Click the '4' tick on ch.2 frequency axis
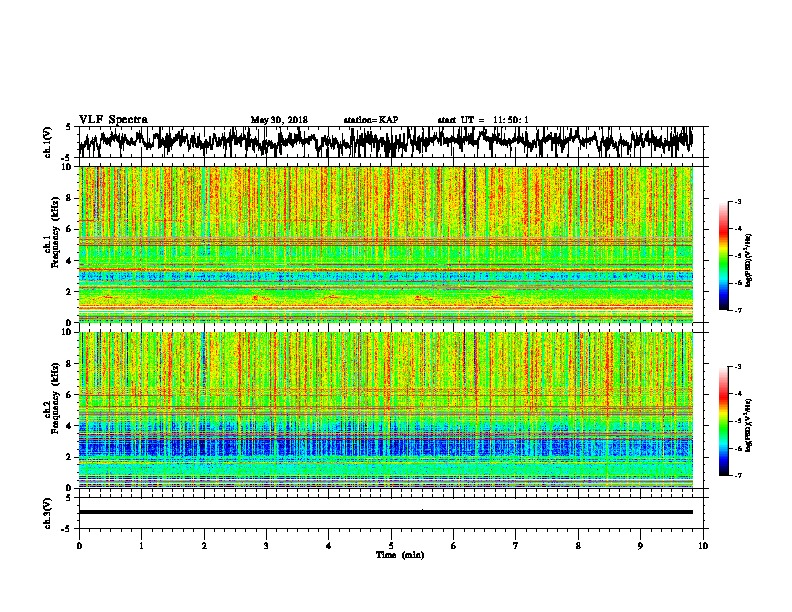 (69, 426)
